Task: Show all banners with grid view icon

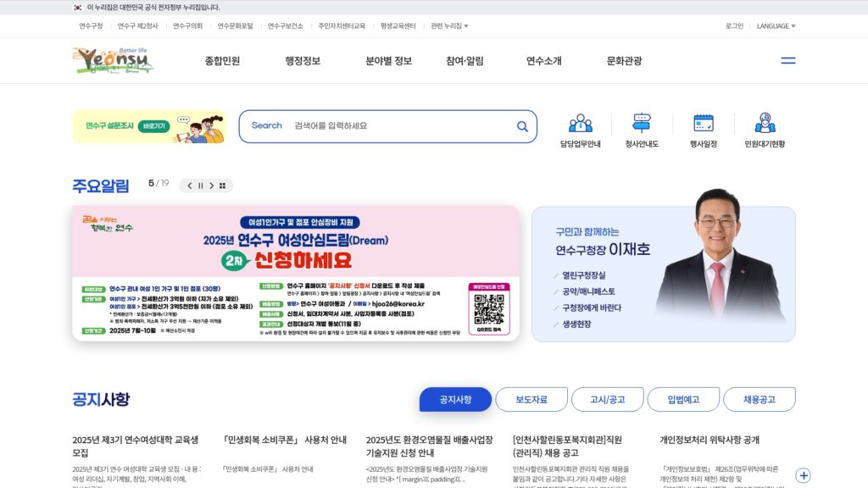Action: point(223,186)
